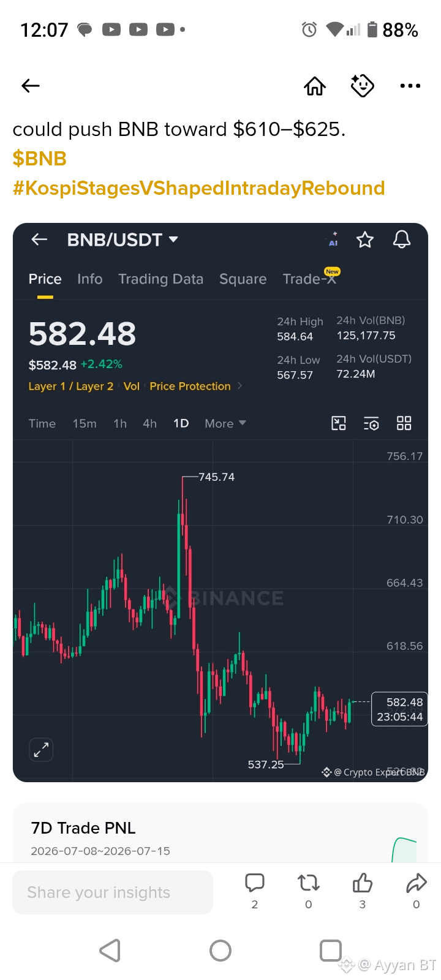Open Price Protection info
Viewport: 441px width, 980px height.
(190, 386)
